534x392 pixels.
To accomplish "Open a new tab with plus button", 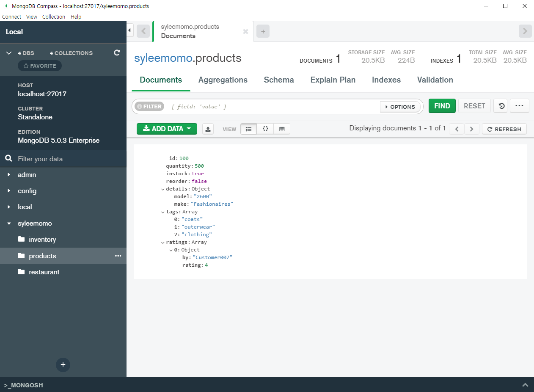I will pos(263,31).
